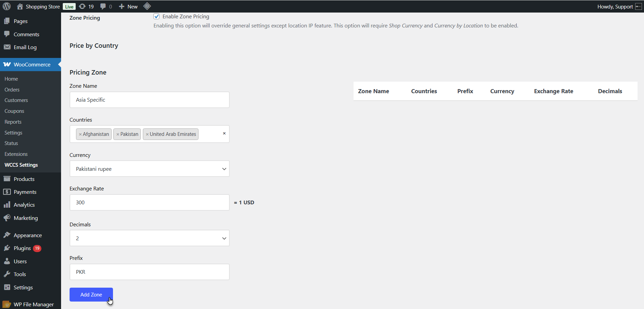
Task: Open the New content menu
Action: pos(128,6)
